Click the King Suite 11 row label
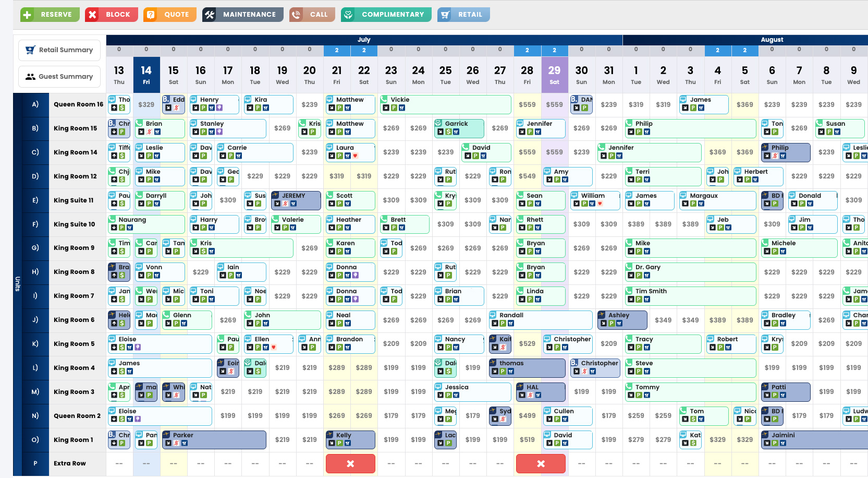 click(x=74, y=200)
